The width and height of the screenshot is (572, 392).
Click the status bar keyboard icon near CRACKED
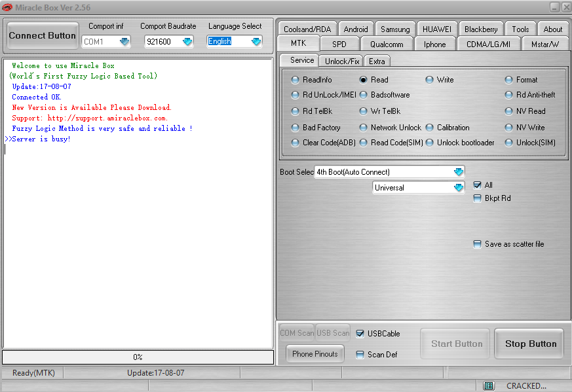coord(489,385)
